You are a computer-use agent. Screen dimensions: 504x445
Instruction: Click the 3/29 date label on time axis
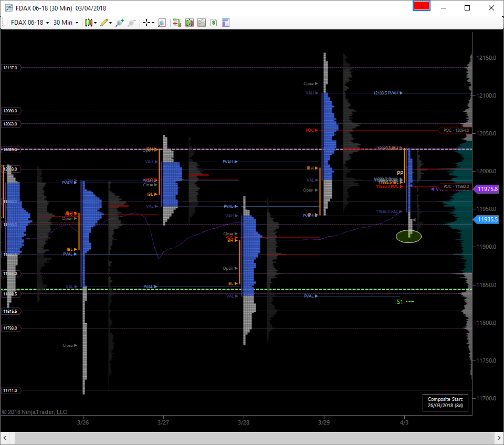324,422
